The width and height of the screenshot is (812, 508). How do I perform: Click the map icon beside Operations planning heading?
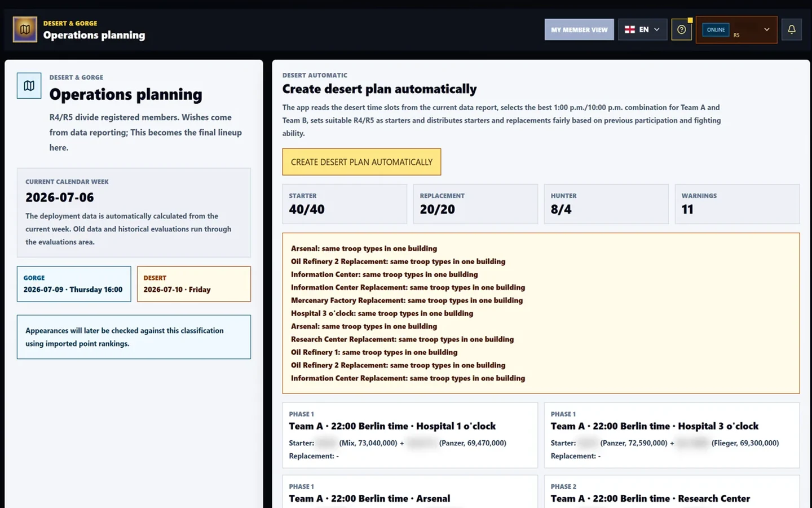29,86
